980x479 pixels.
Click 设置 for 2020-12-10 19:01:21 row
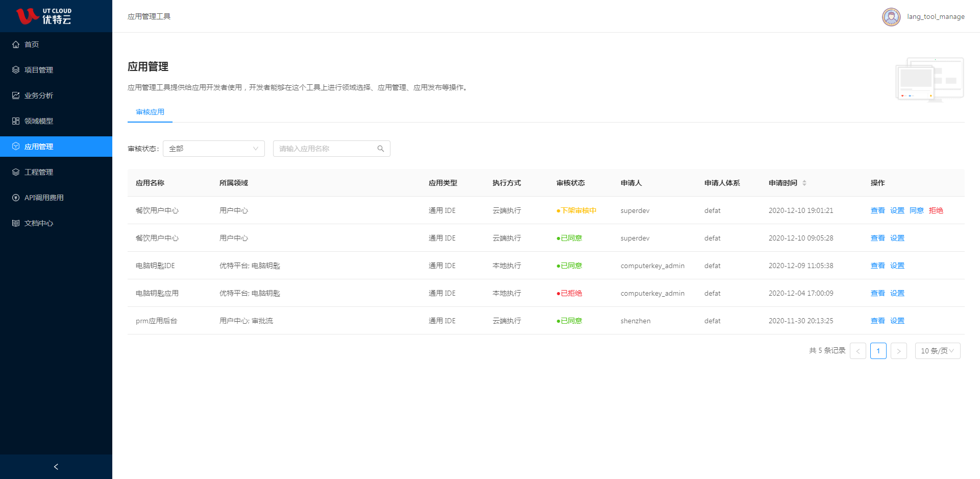[897, 210]
